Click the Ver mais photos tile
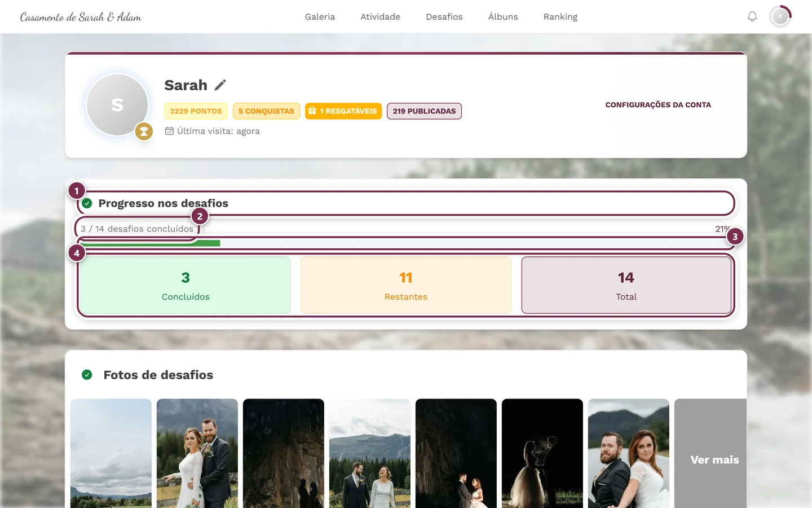Image resolution: width=812 pixels, height=508 pixels. point(710,454)
